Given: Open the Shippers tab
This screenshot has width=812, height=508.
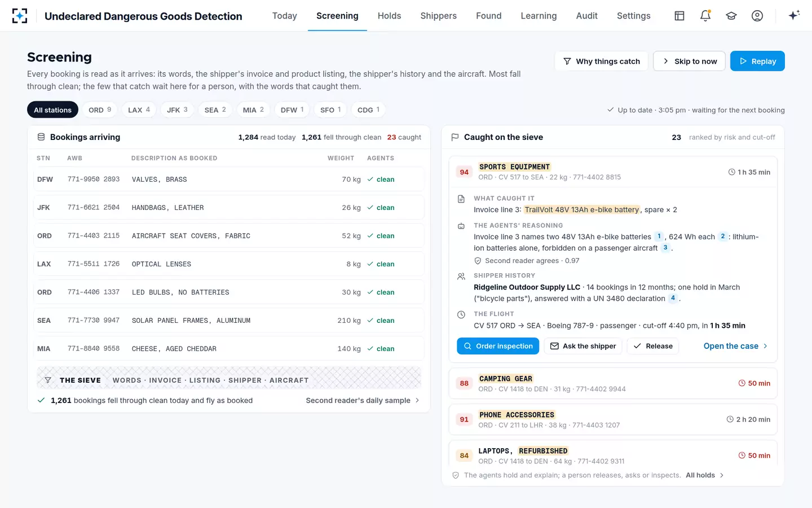Looking at the screenshot, I should coord(438,16).
